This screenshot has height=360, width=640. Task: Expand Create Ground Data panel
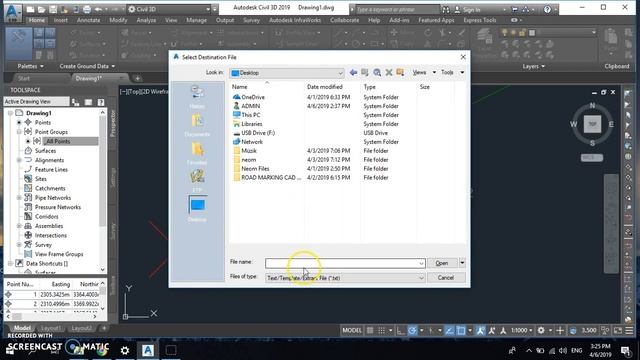point(87,66)
